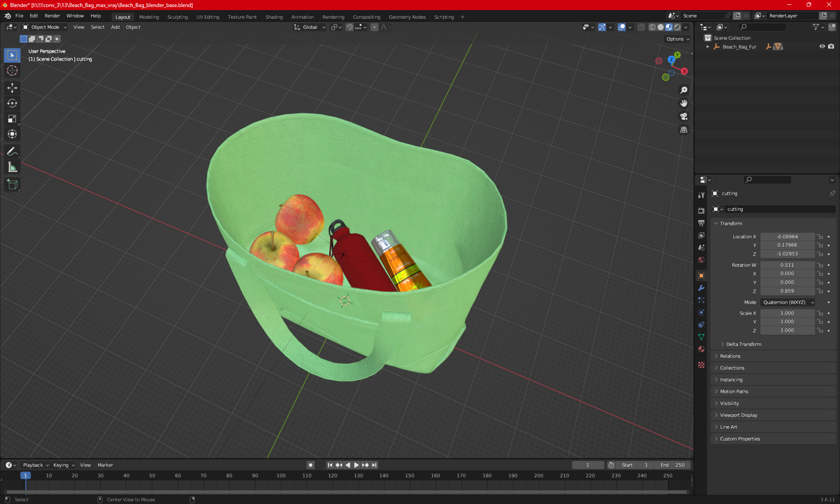
Task: Click the viewport pan hand icon
Action: 683,103
